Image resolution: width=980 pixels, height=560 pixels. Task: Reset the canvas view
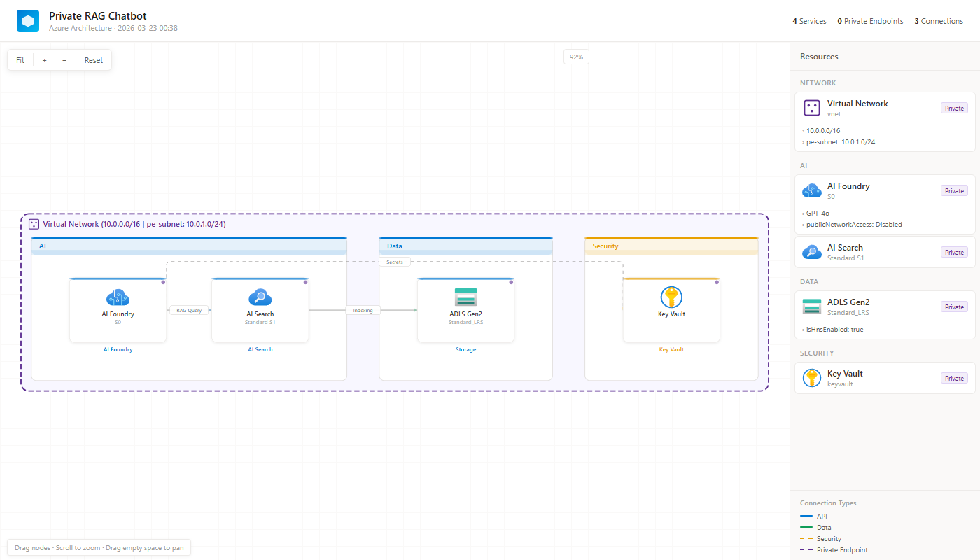click(94, 60)
